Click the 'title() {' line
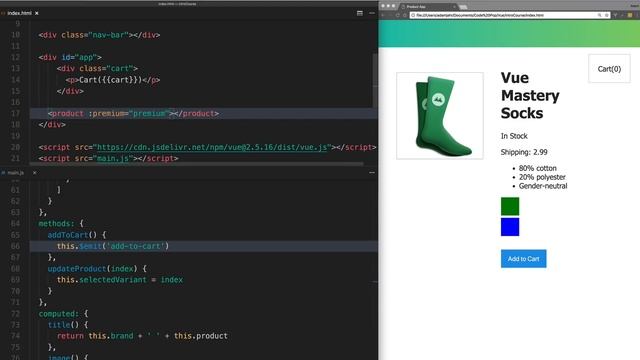Screen dimensions: 640x360 (x=68, y=325)
